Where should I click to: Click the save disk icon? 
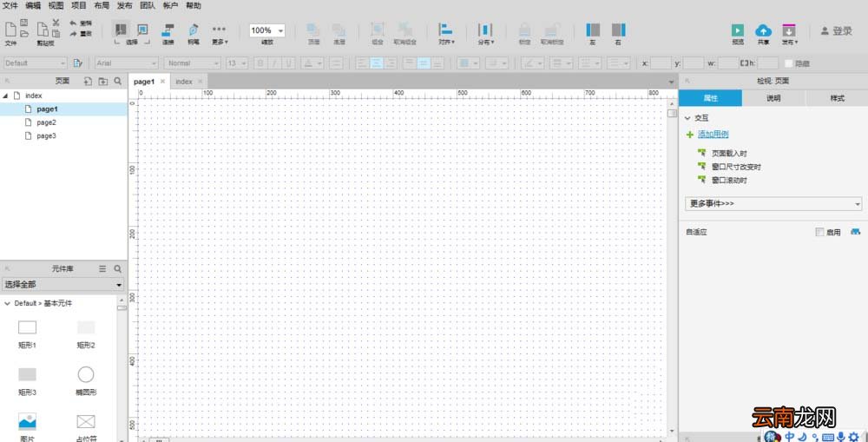pyautogui.click(x=24, y=23)
